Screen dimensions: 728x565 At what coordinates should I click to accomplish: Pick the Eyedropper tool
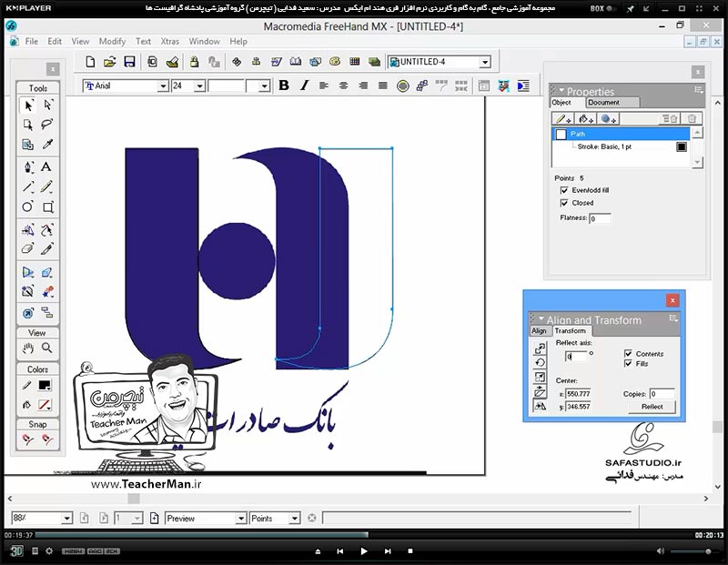tap(47, 145)
